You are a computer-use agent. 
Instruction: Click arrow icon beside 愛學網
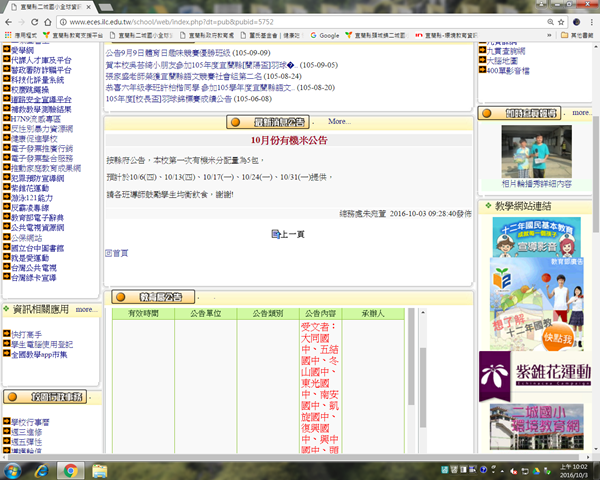coord(7,49)
